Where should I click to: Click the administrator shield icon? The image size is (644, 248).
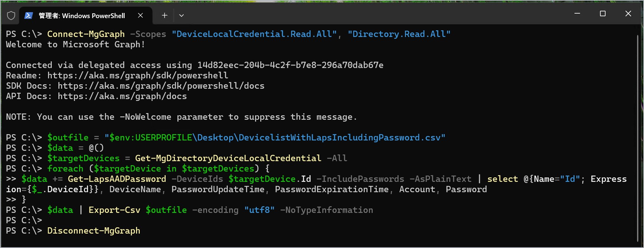[11, 16]
